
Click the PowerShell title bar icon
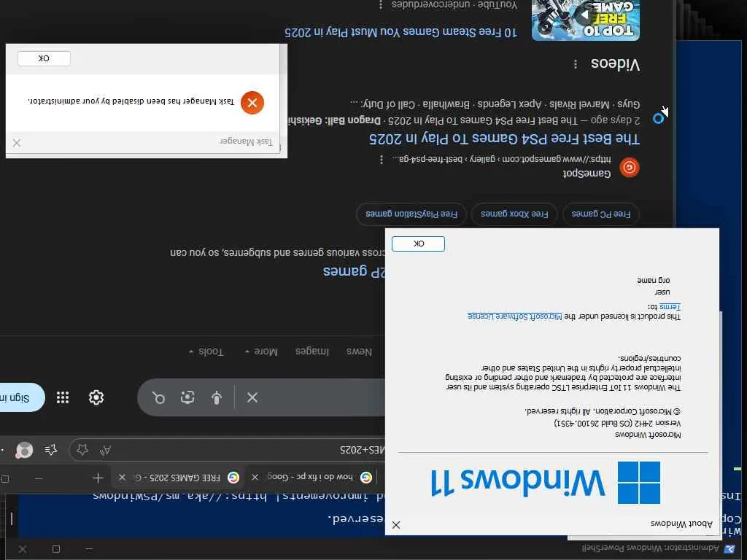(x=729, y=549)
